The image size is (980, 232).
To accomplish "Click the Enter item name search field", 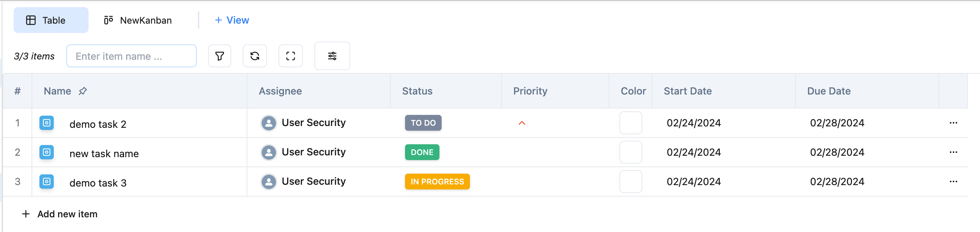I will (131, 56).
